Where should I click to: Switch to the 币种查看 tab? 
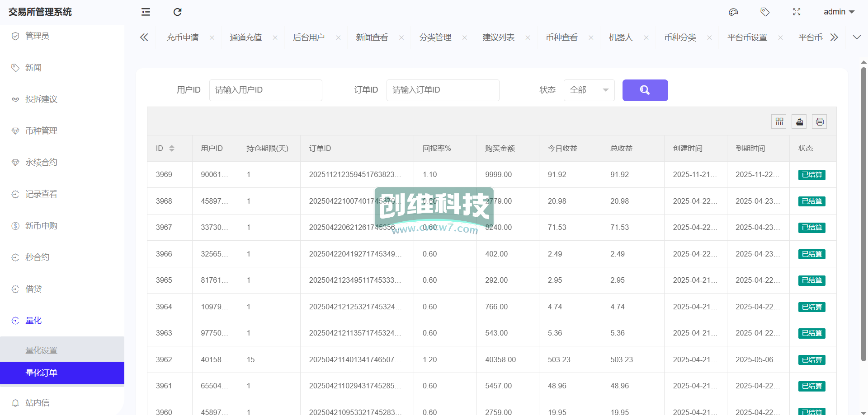tap(561, 37)
